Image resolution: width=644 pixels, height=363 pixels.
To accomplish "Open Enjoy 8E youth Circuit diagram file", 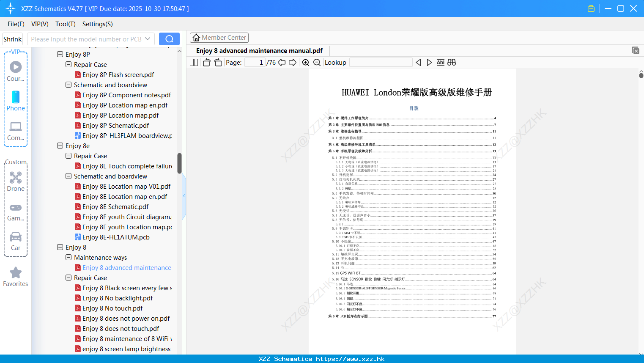I will pos(123,217).
